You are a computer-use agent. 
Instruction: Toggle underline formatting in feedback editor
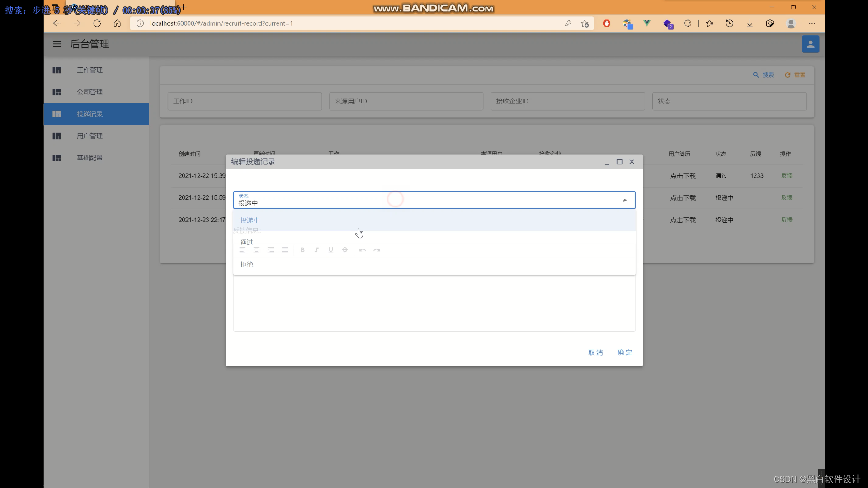(x=331, y=250)
